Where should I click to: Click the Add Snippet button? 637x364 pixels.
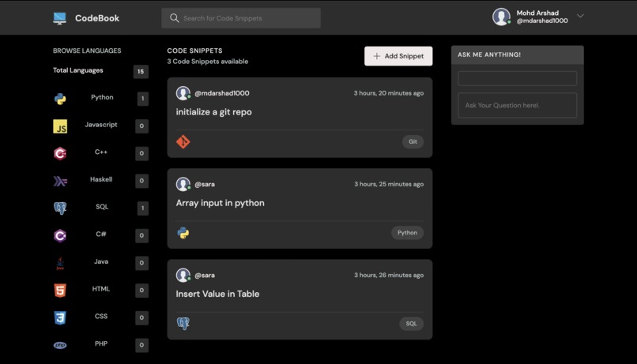pyautogui.click(x=398, y=56)
